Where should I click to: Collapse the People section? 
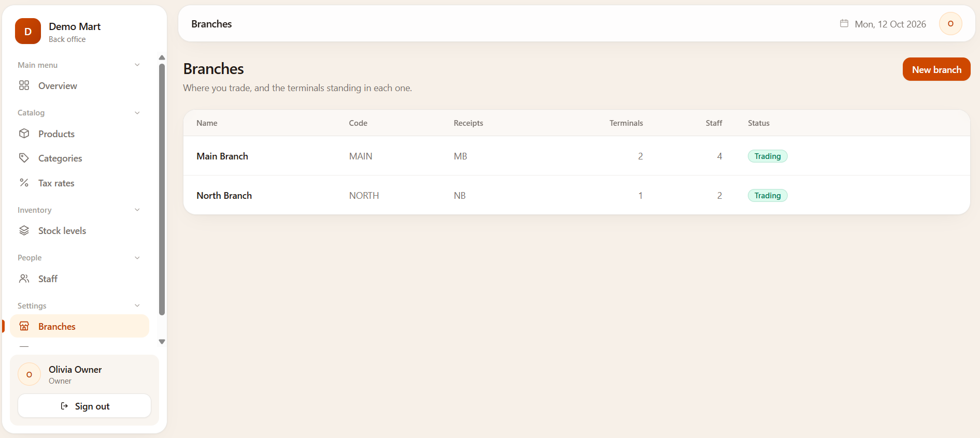[x=137, y=258]
